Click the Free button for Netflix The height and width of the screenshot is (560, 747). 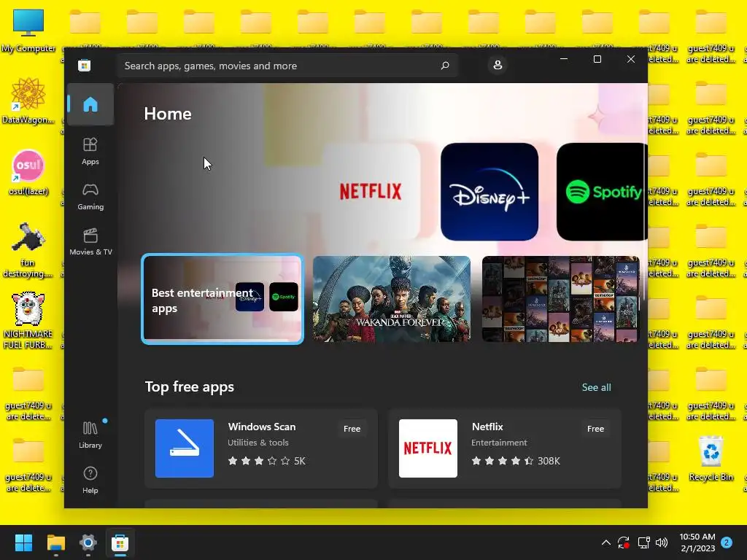pos(595,429)
